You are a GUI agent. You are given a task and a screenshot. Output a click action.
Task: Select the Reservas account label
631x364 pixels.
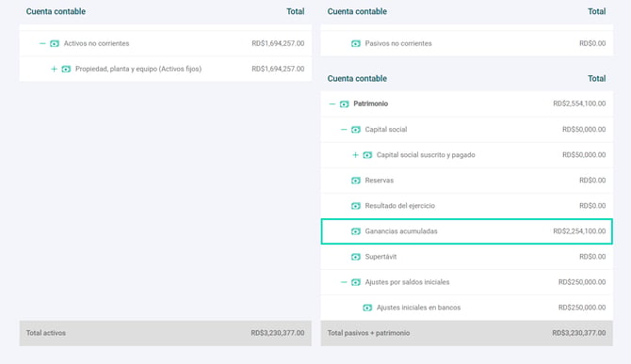[380, 181]
